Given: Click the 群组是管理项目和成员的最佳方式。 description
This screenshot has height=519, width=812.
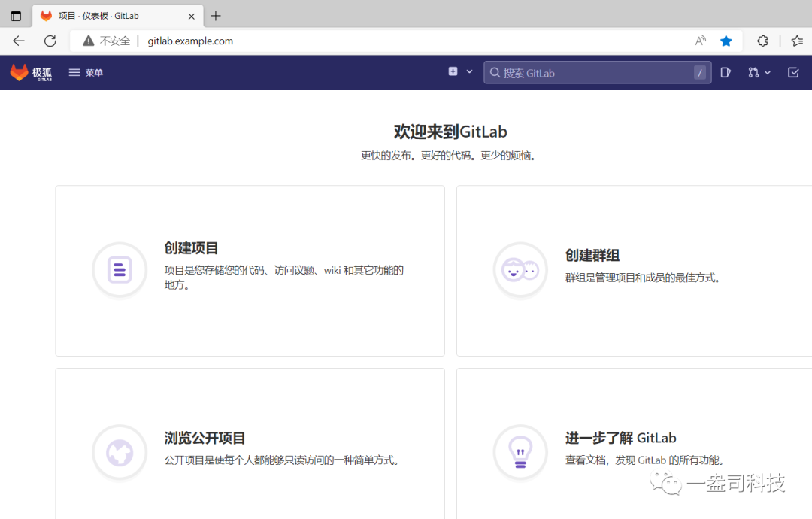Looking at the screenshot, I should 643,278.
